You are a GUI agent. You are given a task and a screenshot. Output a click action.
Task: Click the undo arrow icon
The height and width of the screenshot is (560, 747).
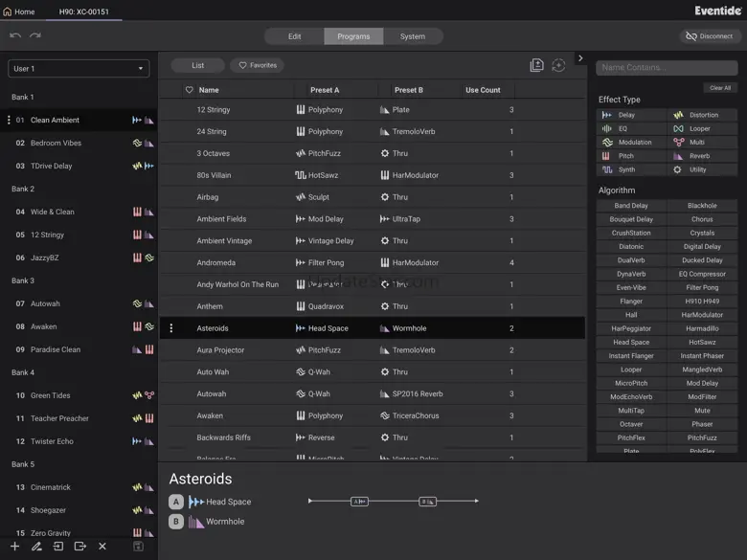coord(15,36)
